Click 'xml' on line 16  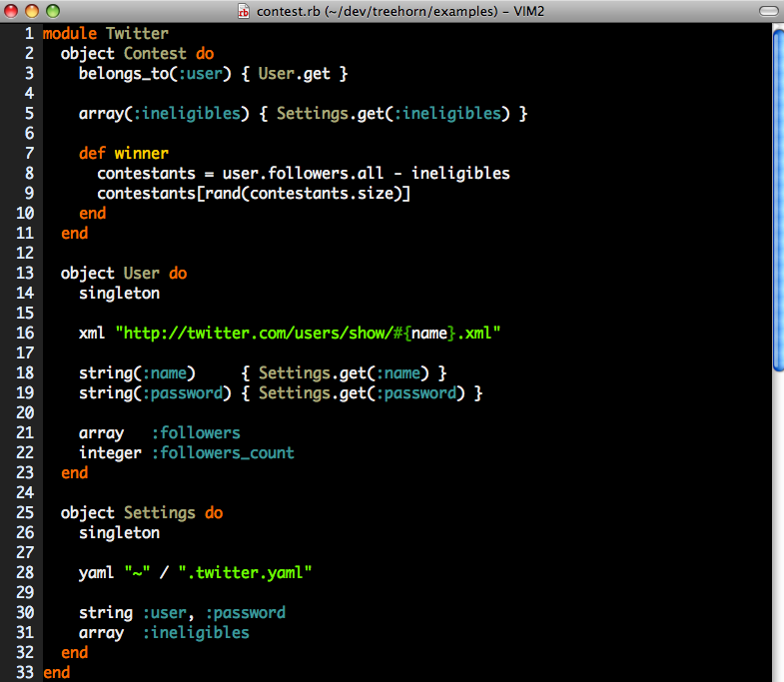click(x=92, y=334)
